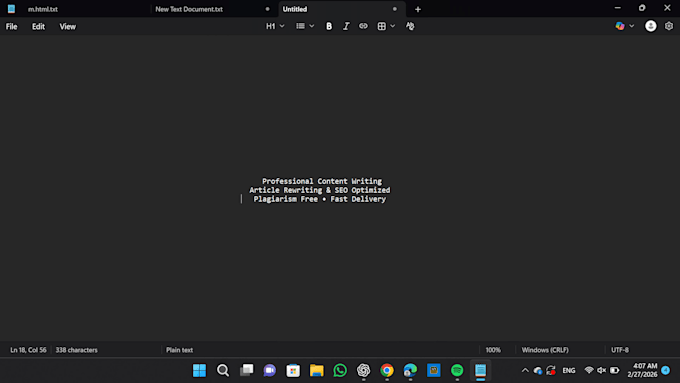Open File Explorer from taskbar

click(317, 370)
